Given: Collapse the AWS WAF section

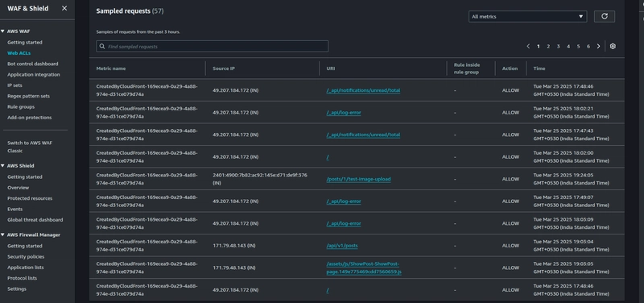Looking at the screenshot, I should 2,31.
